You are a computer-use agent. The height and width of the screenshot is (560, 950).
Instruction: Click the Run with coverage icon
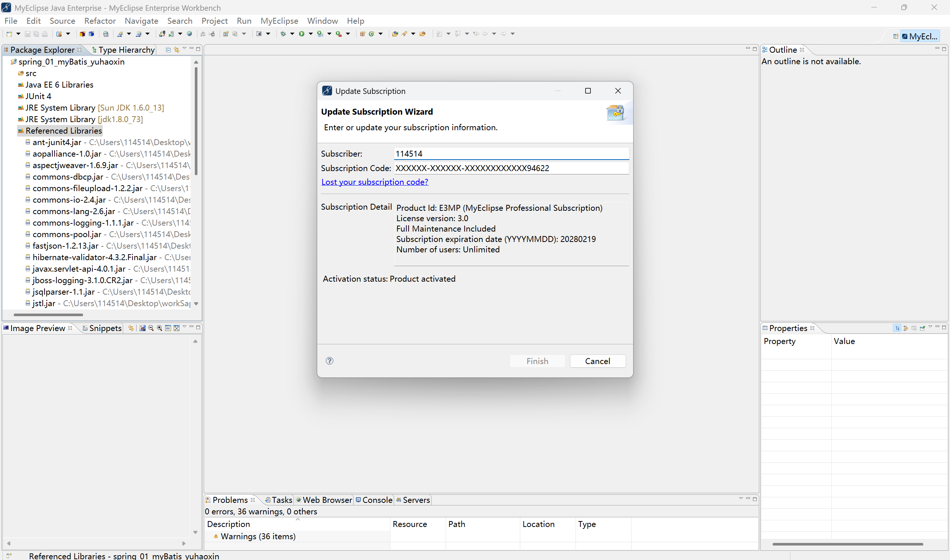tap(320, 34)
